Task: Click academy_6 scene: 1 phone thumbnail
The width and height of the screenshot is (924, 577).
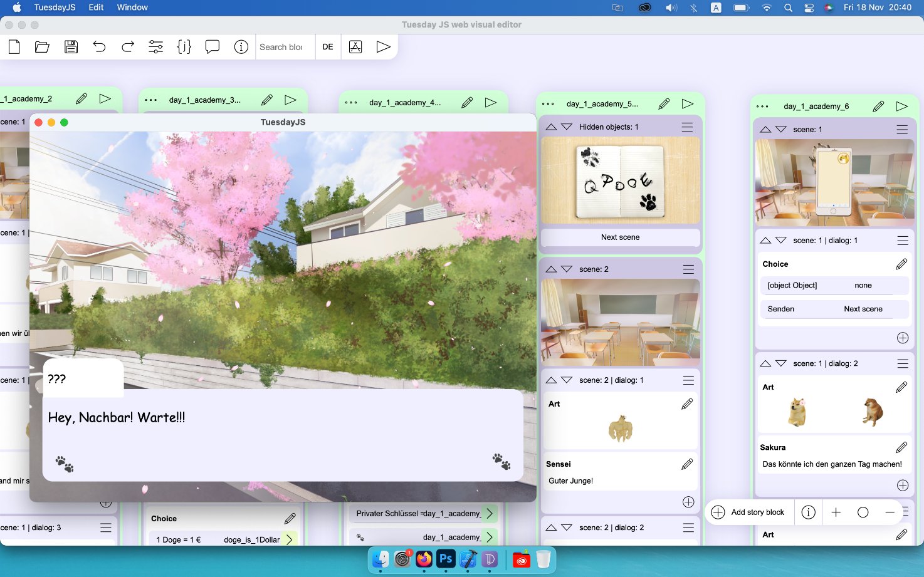Action: 834,183
